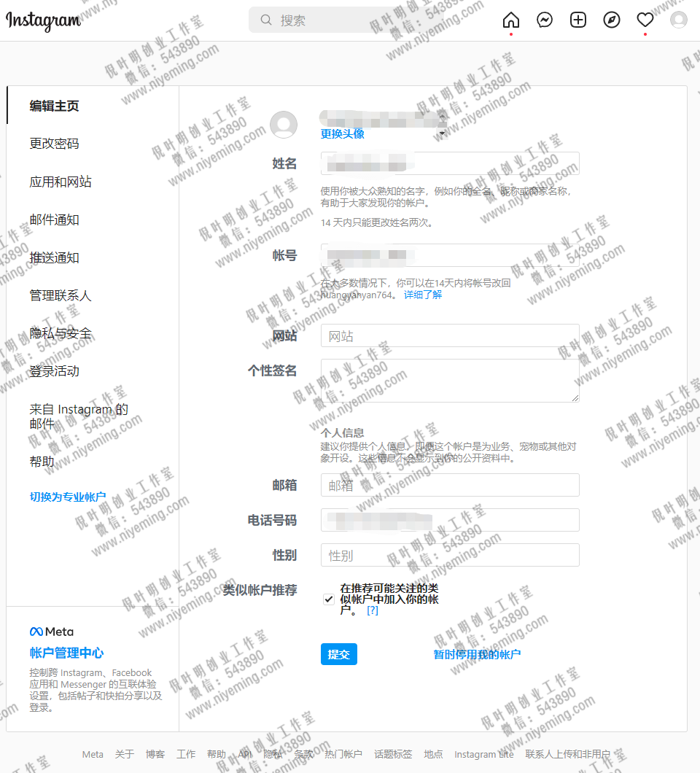Image resolution: width=700 pixels, height=773 pixels.
Task: Click into the 帐号 field
Action: point(450,255)
